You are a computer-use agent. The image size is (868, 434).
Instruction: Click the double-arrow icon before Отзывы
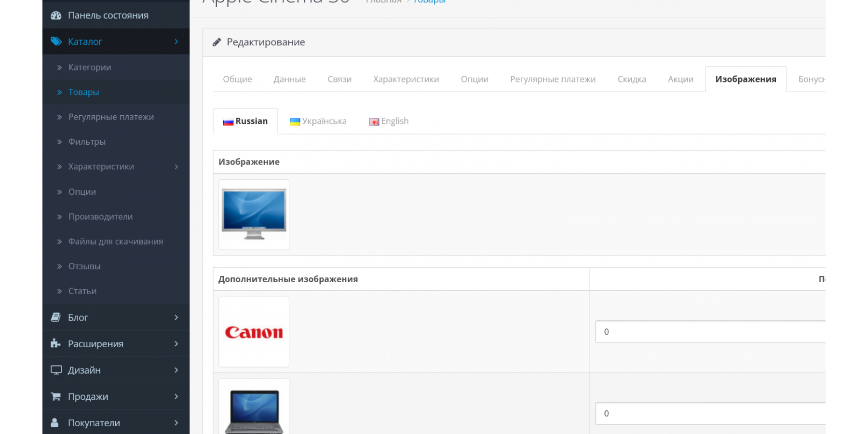coord(59,266)
